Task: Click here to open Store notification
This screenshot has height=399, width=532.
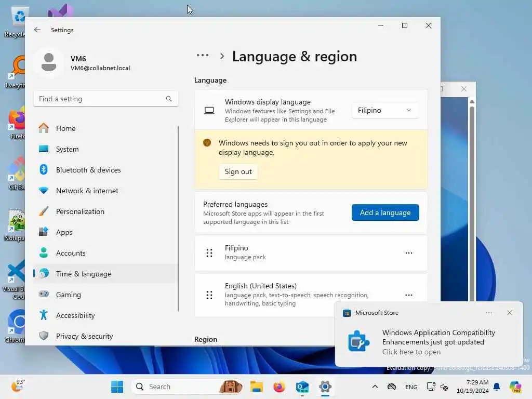Action: tap(411, 352)
